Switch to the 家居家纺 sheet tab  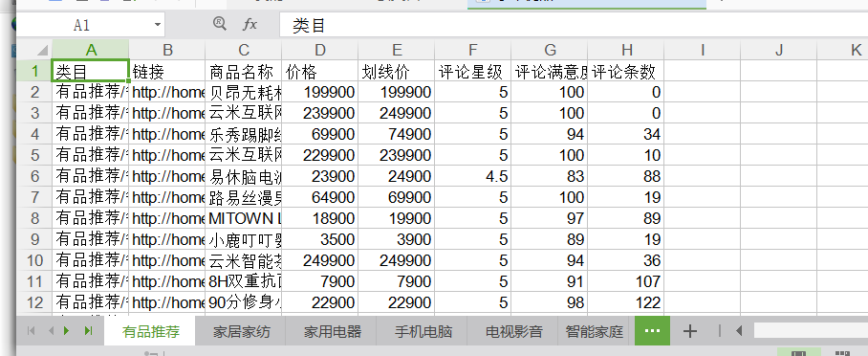(x=241, y=332)
